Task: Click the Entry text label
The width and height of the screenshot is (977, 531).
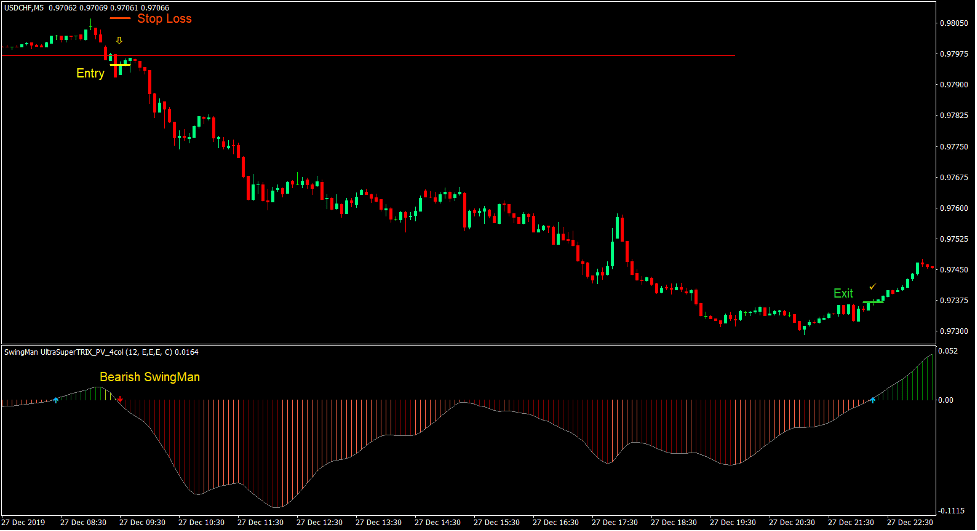Action: click(x=90, y=73)
